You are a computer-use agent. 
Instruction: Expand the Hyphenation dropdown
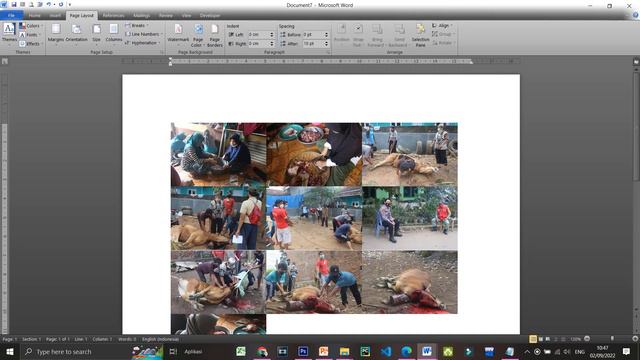143,43
